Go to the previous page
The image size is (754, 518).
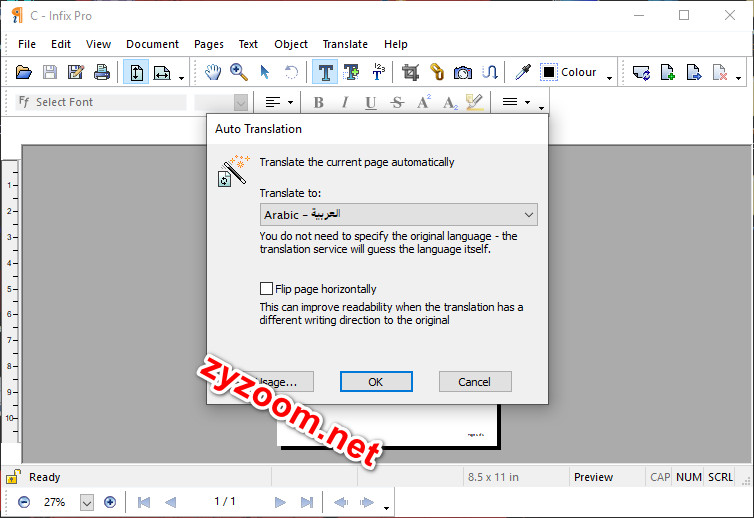tap(170, 502)
